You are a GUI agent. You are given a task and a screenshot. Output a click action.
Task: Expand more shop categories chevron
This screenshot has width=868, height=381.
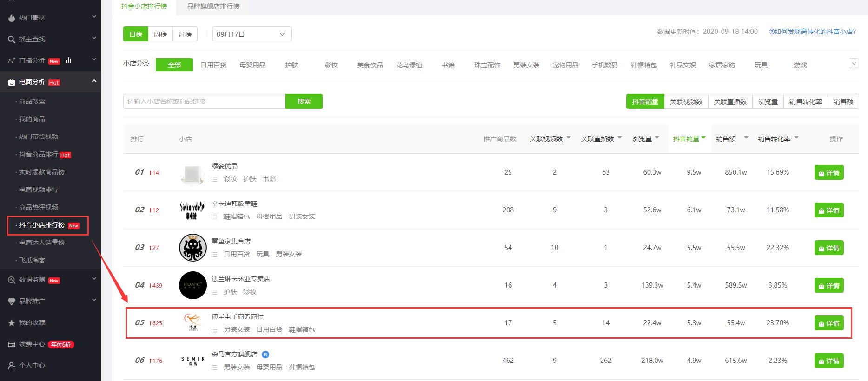click(854, 63)
